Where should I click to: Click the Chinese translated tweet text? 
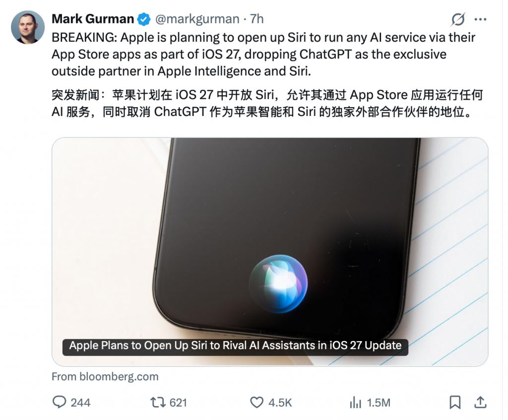(267, 103)
